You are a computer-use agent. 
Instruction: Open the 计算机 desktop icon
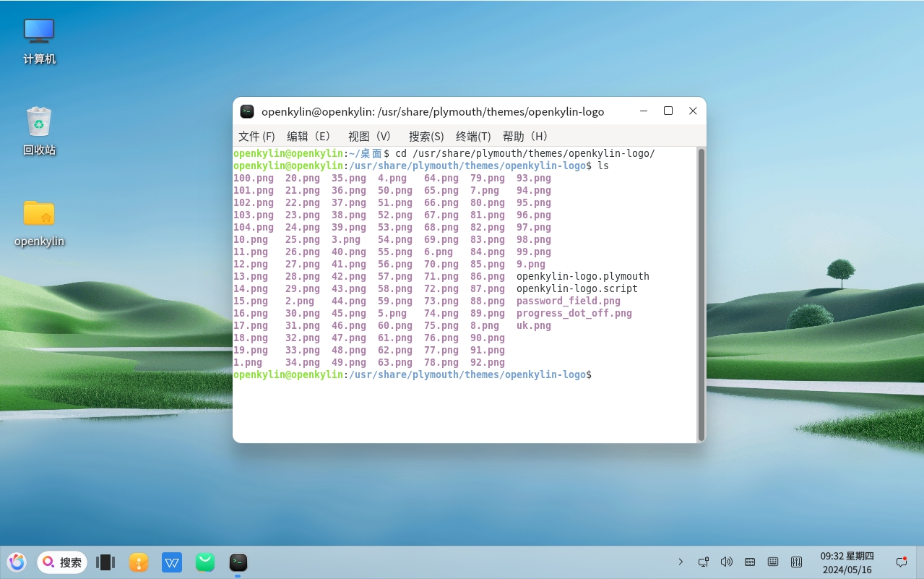(39, 41)
